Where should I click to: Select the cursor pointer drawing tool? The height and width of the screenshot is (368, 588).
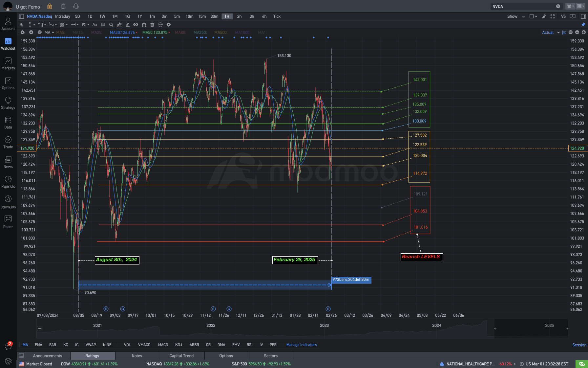[22, 25]
